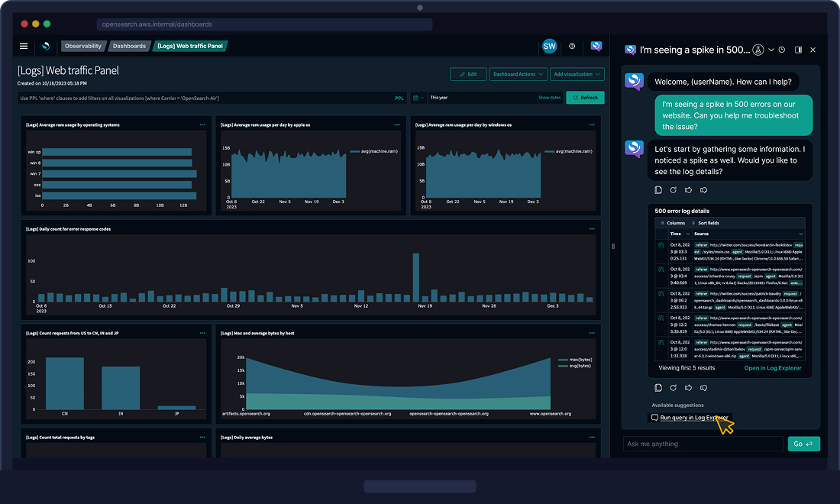
Task: Inspect the log row dated 03:49:40.669
Action: tap(661, 270)
